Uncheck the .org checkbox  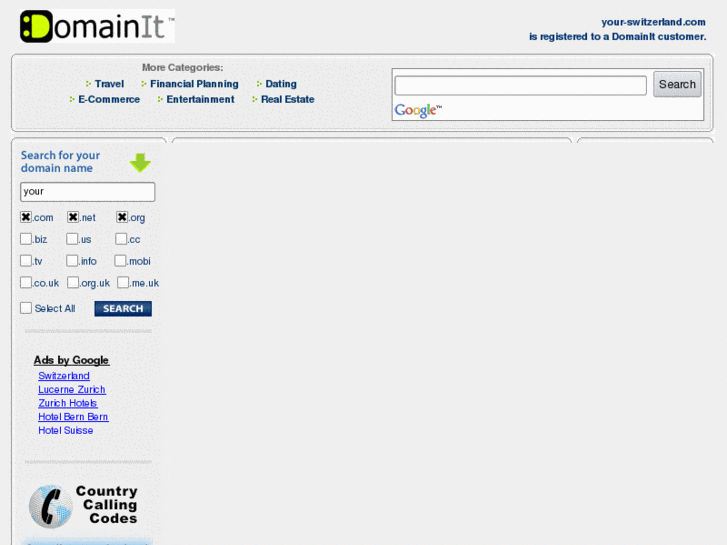pyautogui.click(x=122, y=217)
